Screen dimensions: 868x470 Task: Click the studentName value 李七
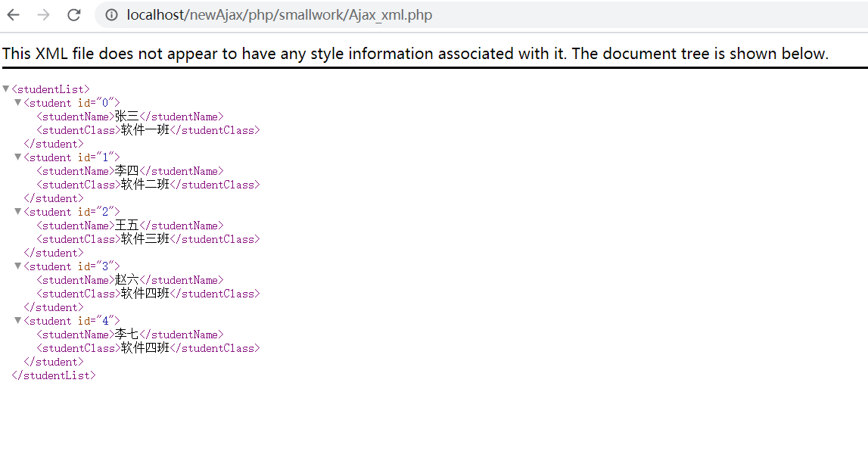127,335
